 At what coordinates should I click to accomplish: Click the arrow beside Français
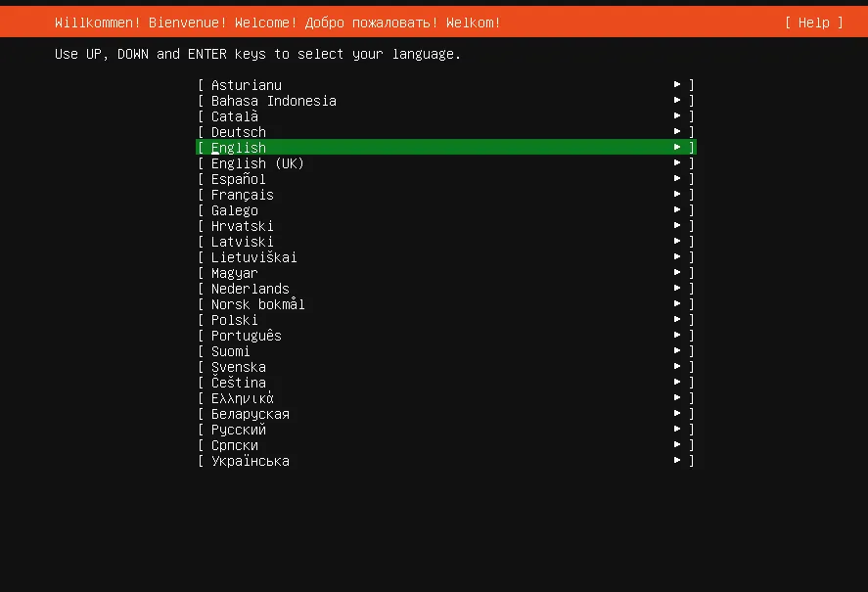tap(677, 195)
